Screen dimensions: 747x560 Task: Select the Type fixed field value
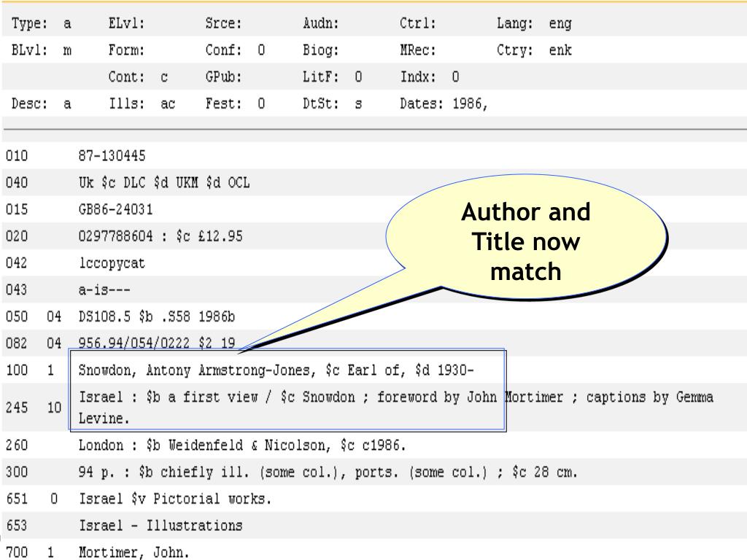tap(67, 23)
